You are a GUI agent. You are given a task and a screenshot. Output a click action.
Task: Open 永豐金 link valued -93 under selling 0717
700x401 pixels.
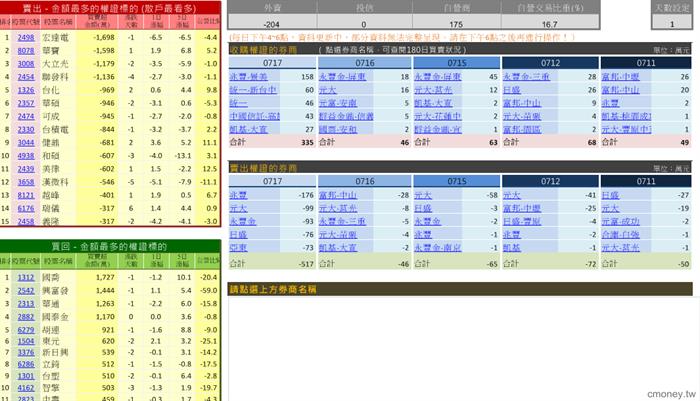coord(242,221)
